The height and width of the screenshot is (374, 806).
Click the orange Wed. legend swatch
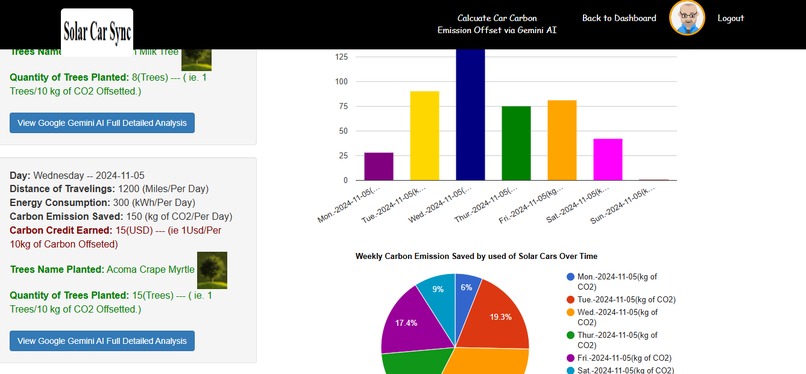(571, 312)
